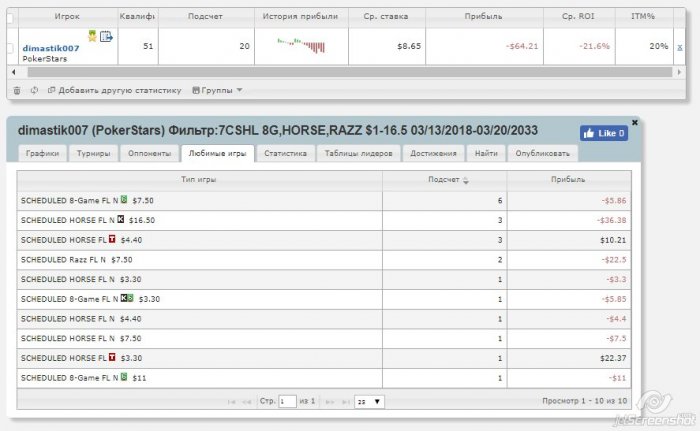The height and width of the screenshot is (431, 700).
Task: Click the $22.37 profit value
Action: point(613,358)
